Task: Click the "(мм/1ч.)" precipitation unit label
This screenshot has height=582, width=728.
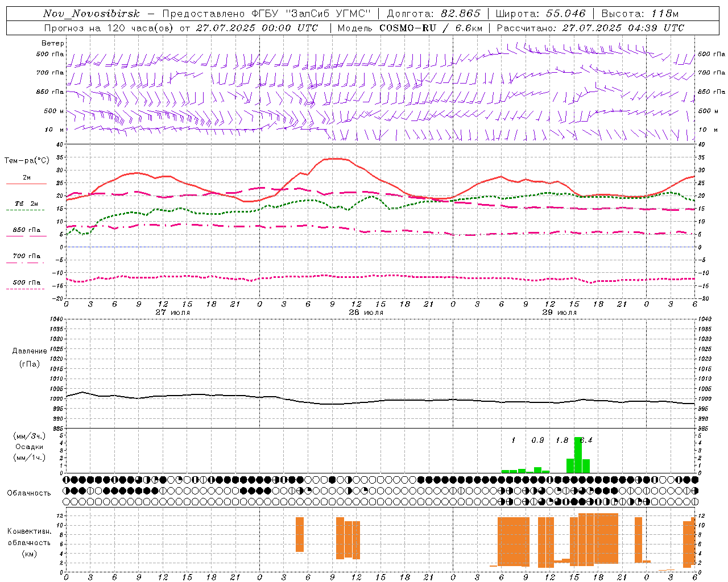Action: tap(29, 458)
